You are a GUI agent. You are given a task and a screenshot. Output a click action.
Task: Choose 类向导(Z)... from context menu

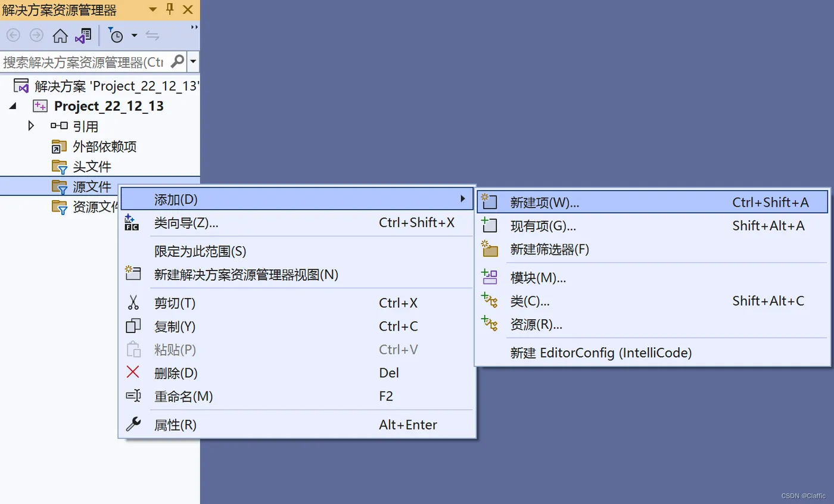[x=297, y=223]
